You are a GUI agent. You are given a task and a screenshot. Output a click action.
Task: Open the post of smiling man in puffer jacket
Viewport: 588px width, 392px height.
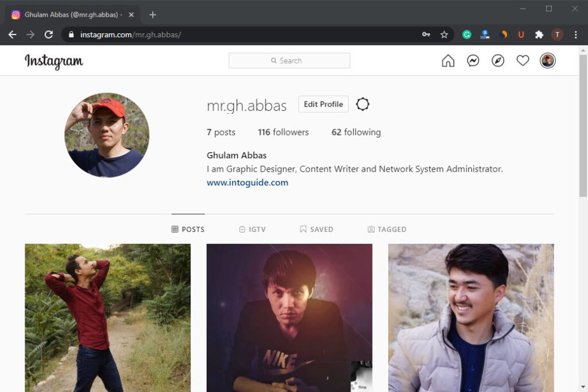pyautogui.click(x=471, y=318)
